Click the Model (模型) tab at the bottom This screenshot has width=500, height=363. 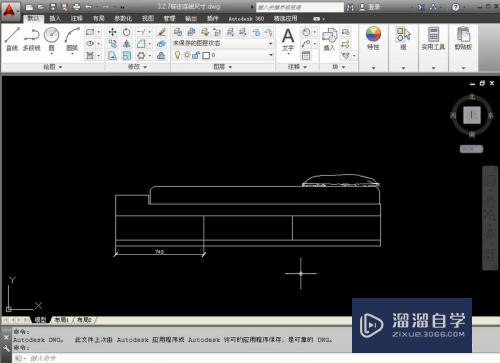pos(40,320)
